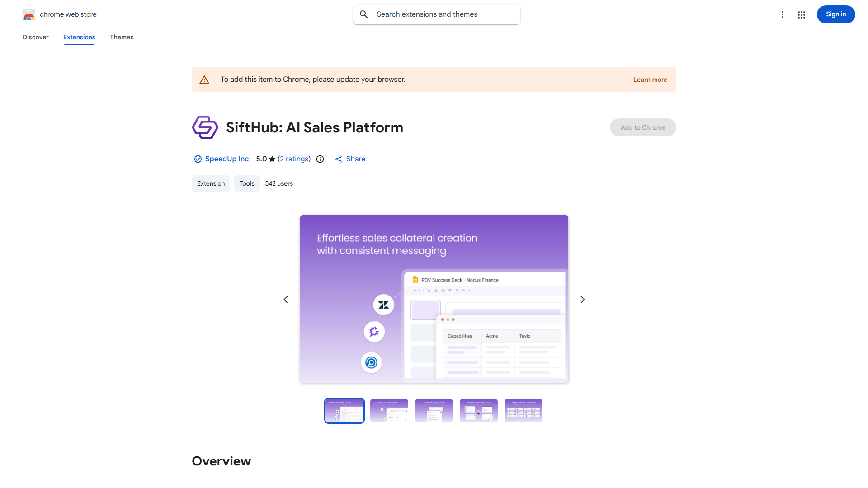The image size is (868, 488).
Task: Open the Discover tab
Action: (x=35, y=37)
